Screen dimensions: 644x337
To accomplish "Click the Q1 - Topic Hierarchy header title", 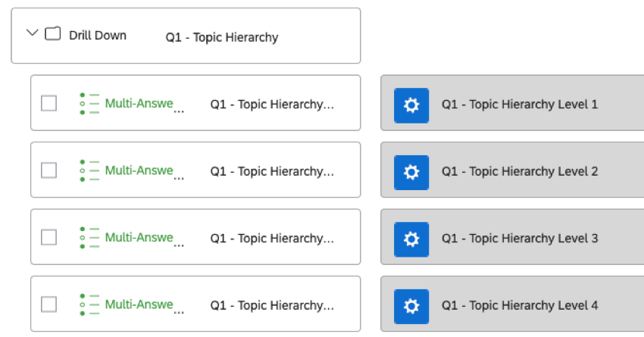I will (222, 37).
